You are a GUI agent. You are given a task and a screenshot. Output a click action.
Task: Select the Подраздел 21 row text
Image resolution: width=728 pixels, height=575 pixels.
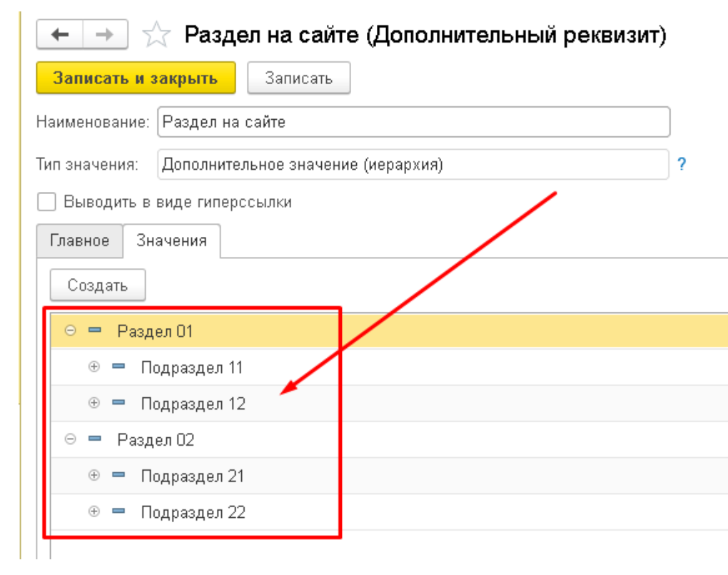click(193, 476)
